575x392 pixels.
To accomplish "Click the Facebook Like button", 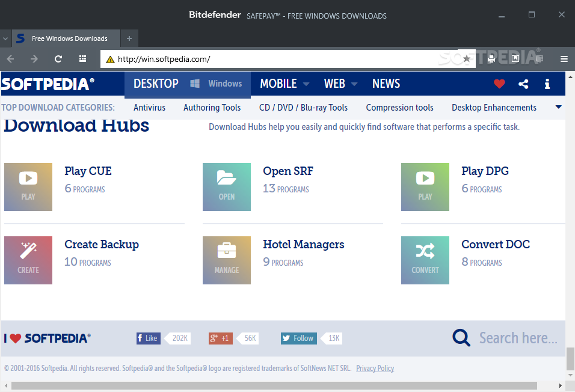I will (x=148, y=338).
